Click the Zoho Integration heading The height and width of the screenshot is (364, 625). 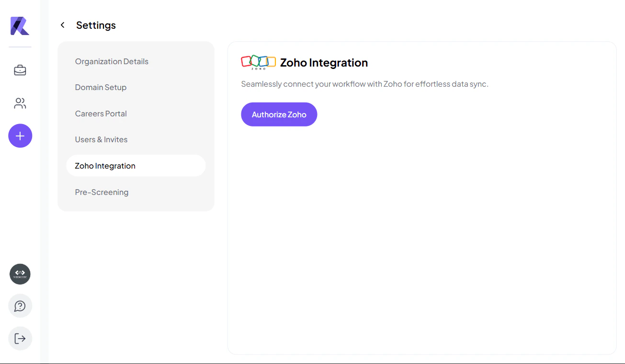(324, 63)
